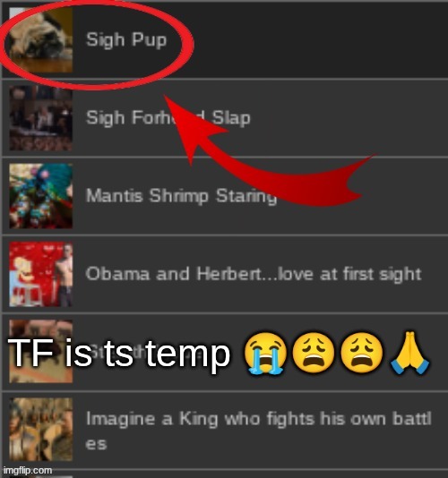The width and height of the screenshot is (448, 478).
Task: Select the "Sigh Pup" template name
Action: (x=126, y=40)
